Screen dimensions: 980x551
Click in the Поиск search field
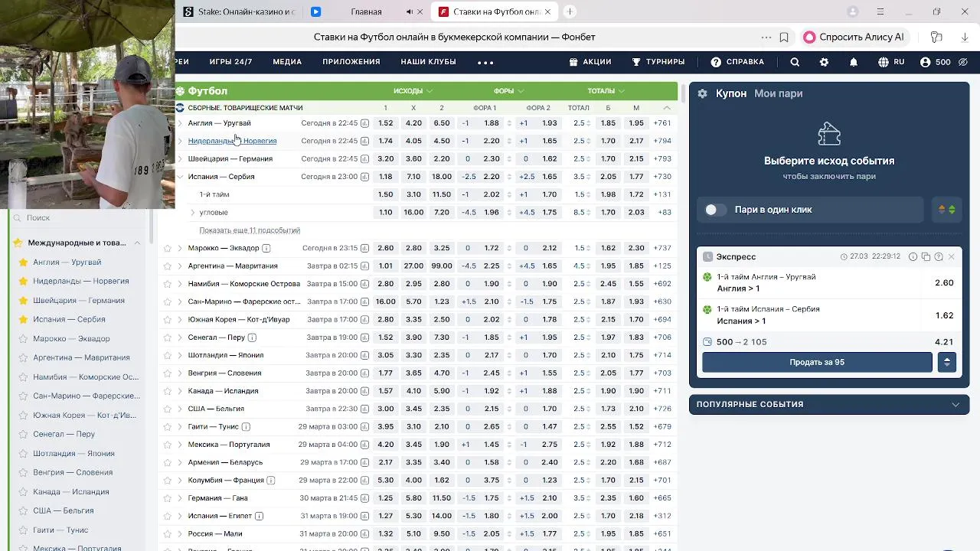tap(77, 218)
